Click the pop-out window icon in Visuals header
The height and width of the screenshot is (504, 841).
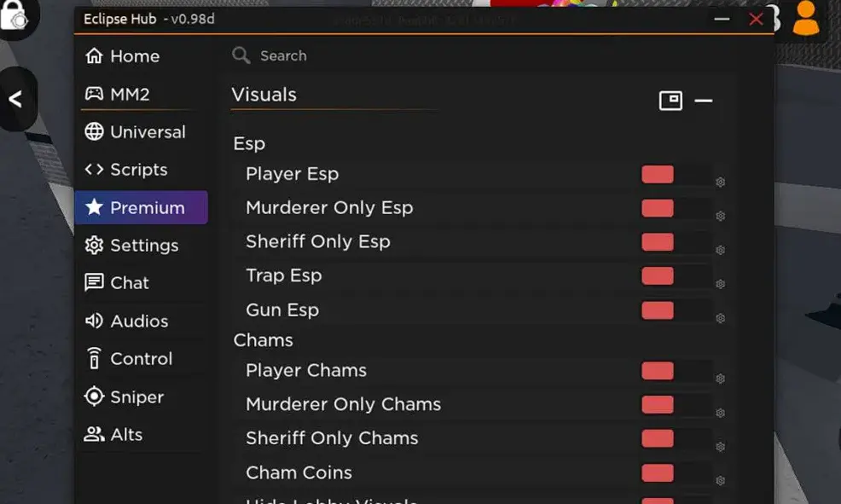click(670, 101)
